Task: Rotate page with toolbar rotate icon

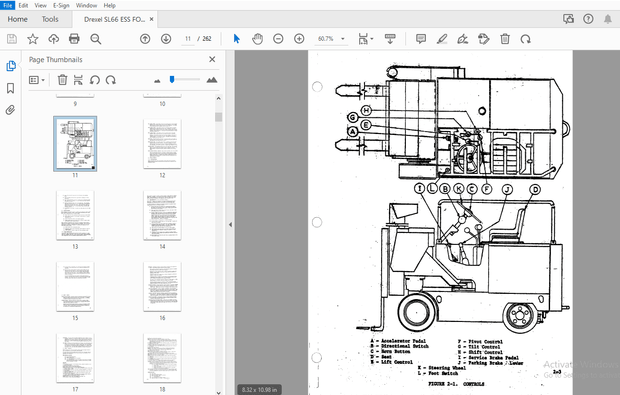Action: [525, 39]
